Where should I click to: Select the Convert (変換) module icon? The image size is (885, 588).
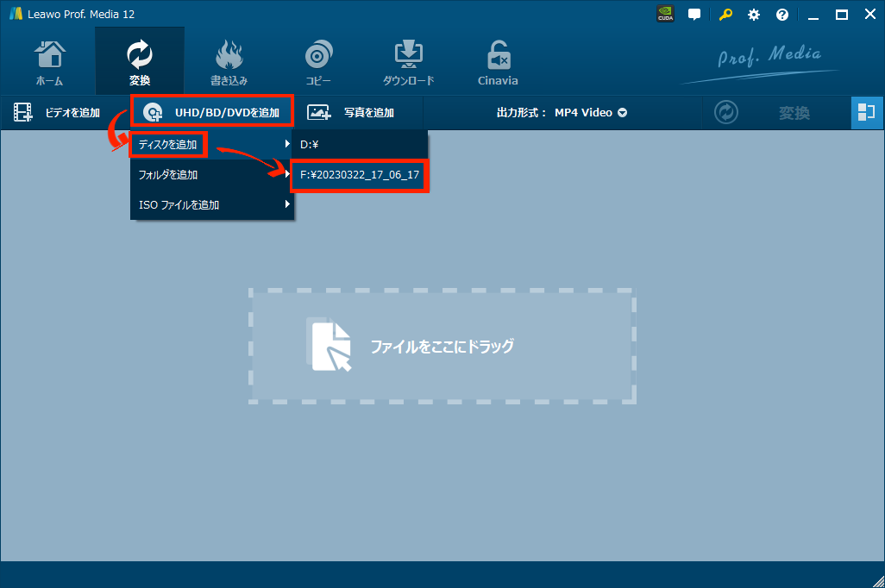[139, 60]
